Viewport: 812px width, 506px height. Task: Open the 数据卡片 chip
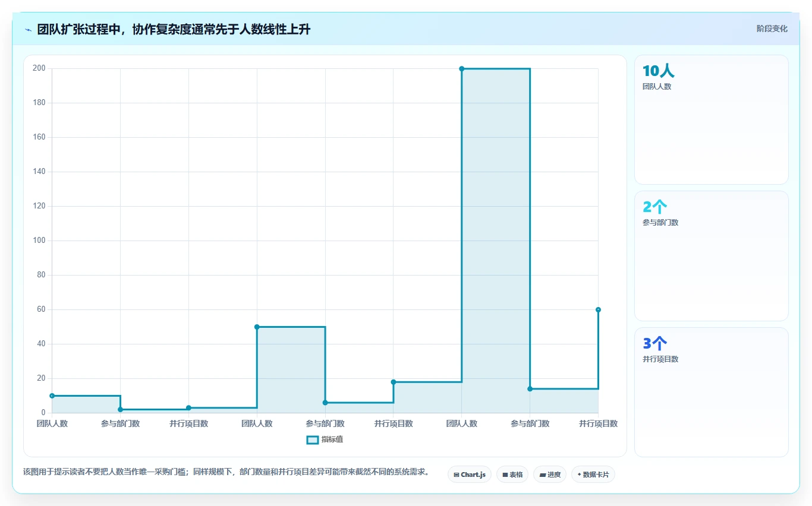pos(593,475)
